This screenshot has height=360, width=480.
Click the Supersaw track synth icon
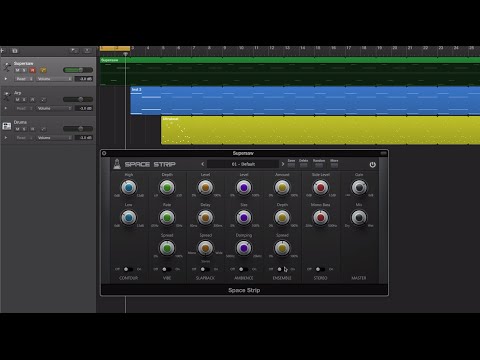point(7,67)
